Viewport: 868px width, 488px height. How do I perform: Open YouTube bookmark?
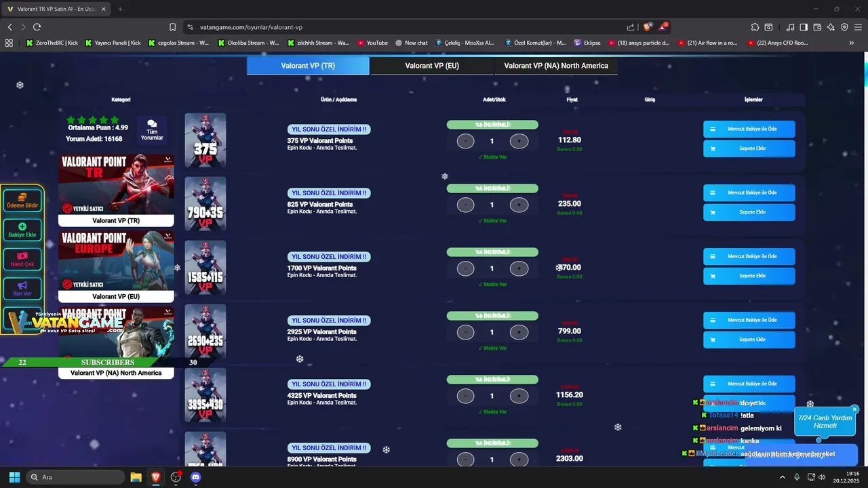[x=372, y=43]
